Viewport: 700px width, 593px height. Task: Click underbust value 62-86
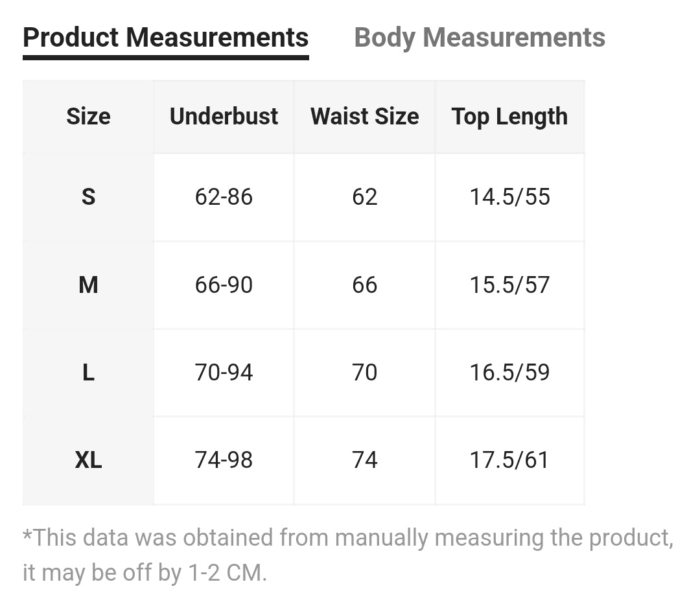[x=224, y=197]
